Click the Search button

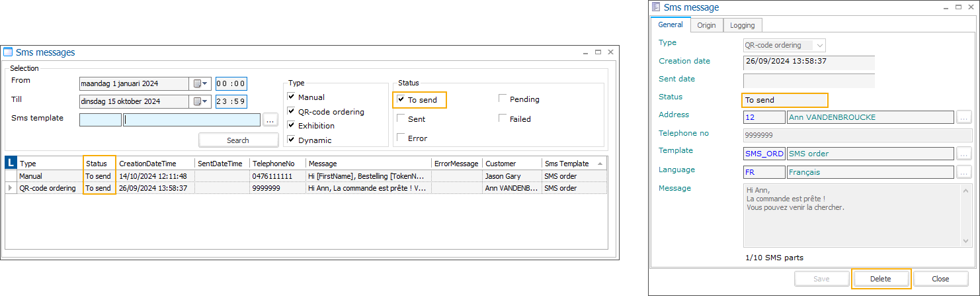point(238,140)
